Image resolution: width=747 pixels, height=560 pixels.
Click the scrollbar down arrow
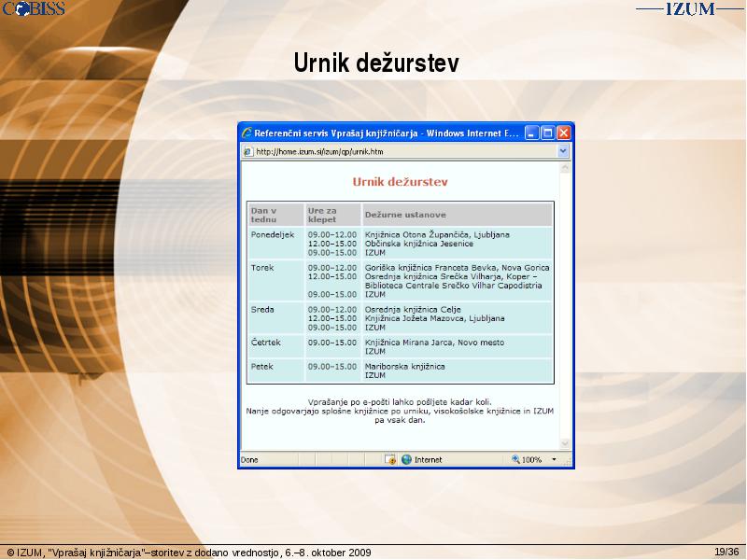(x=565, y=444)
